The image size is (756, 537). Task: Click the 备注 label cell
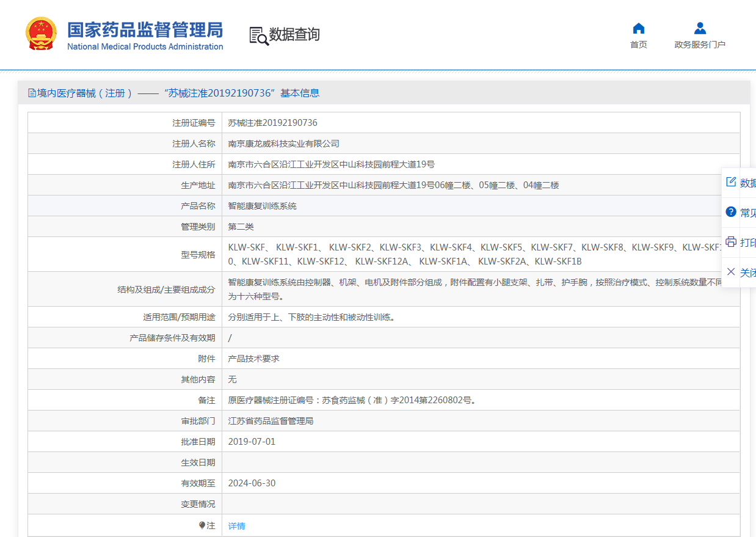(x=125, y=400)
